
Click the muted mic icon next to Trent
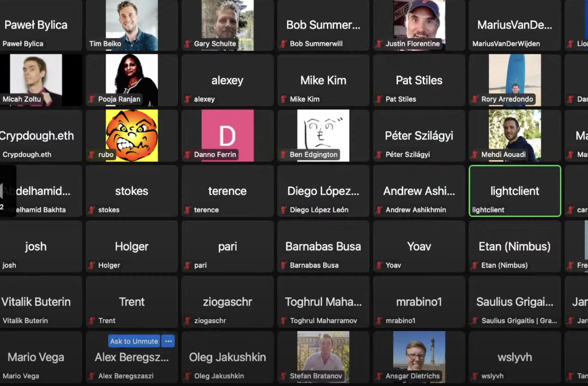[92, 321]
